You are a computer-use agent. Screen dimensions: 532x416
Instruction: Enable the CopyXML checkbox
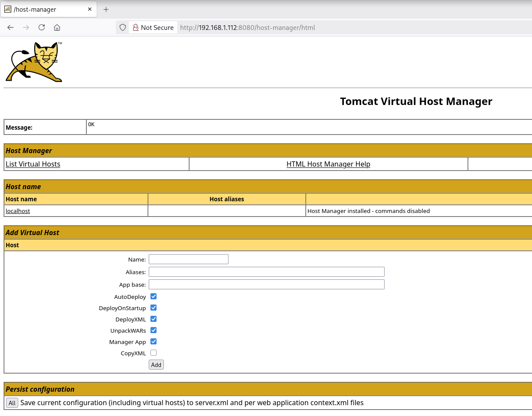(153, 353)
